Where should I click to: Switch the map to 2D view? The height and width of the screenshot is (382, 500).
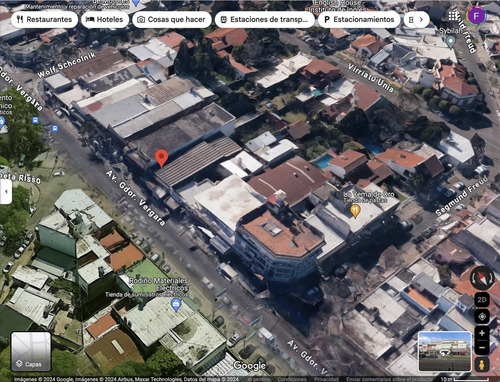(482, 299)
